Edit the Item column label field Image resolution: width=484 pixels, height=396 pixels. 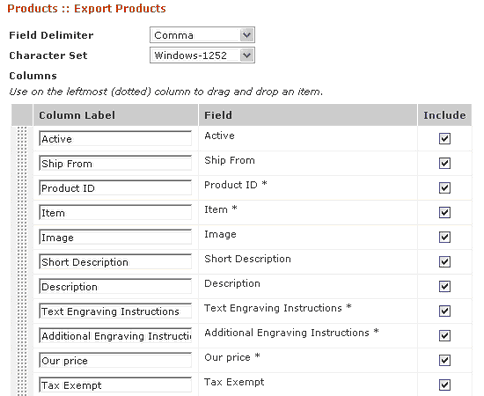115,213
